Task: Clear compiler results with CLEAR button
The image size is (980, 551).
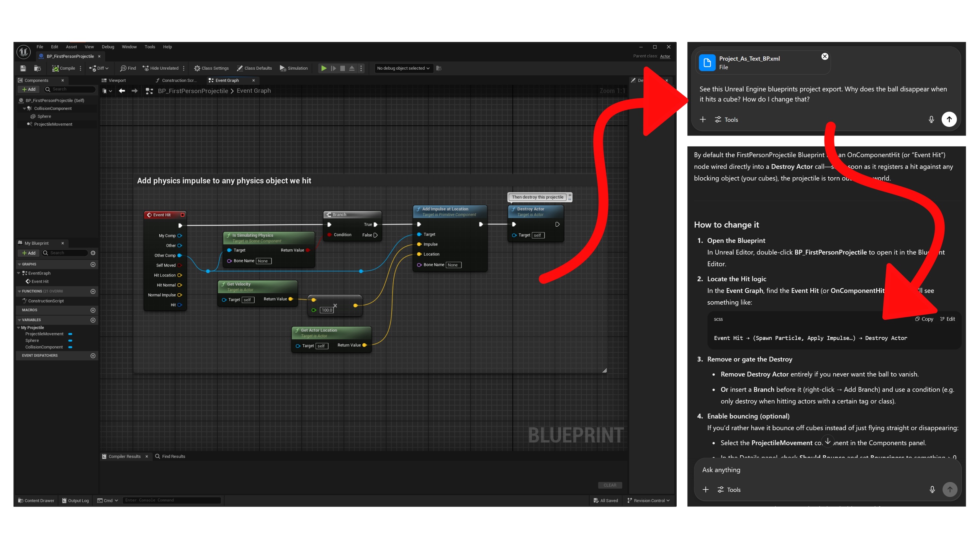Action: (610, 485)
